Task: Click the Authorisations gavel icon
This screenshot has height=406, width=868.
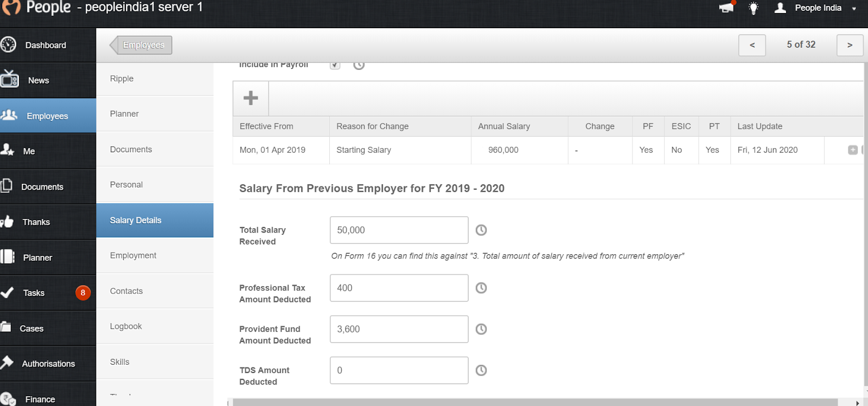Action: (7, 362)
